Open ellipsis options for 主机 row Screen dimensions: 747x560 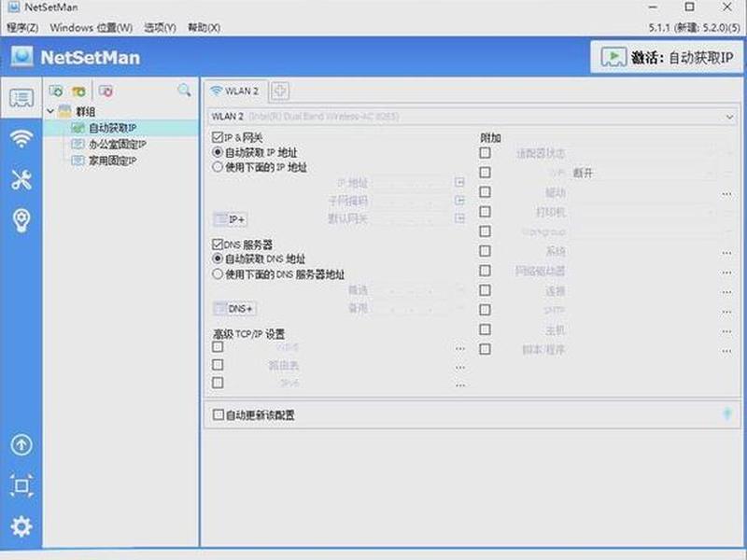(x=726, y=330)
